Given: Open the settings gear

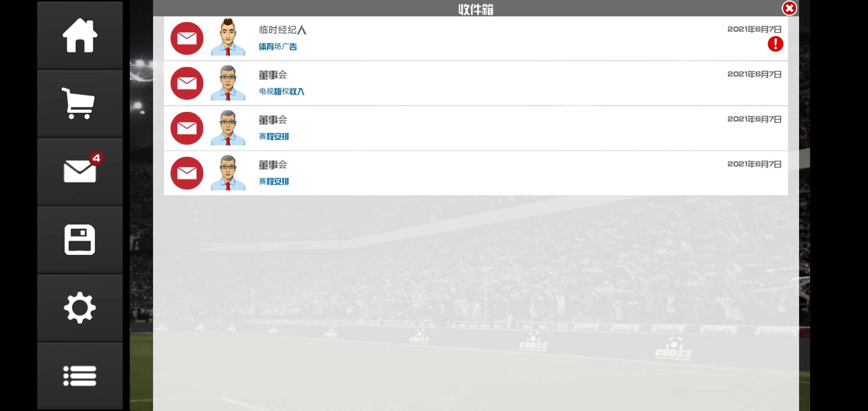Looking at the screenshot, I should [80, 307].
